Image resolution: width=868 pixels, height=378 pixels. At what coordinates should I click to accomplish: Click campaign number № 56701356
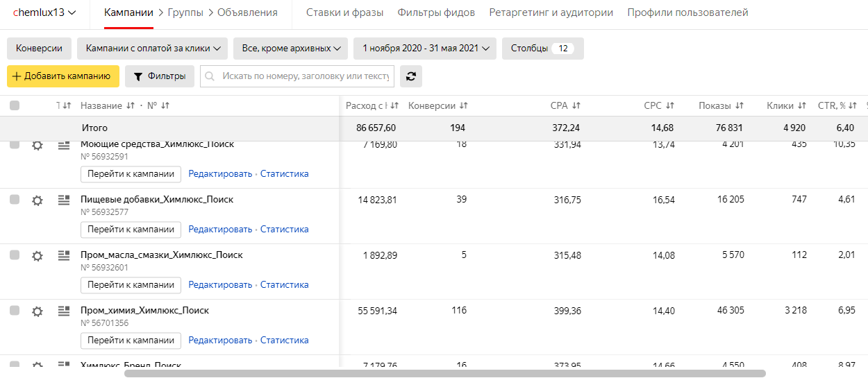click(x=104, y=323)
